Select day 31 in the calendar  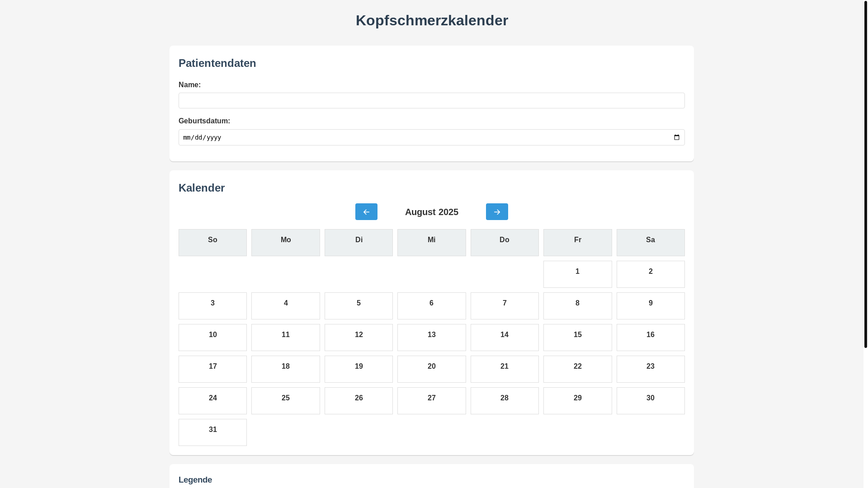(212, 432)
